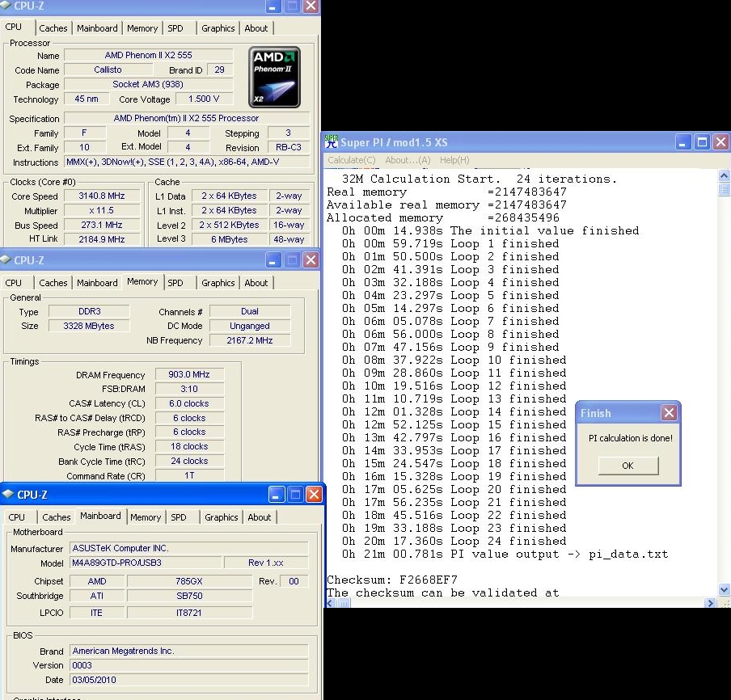This screenshot has width=731, height=700.
Task: Open the Help(H) menu in Super PI
Action: (x=454, y=160)
